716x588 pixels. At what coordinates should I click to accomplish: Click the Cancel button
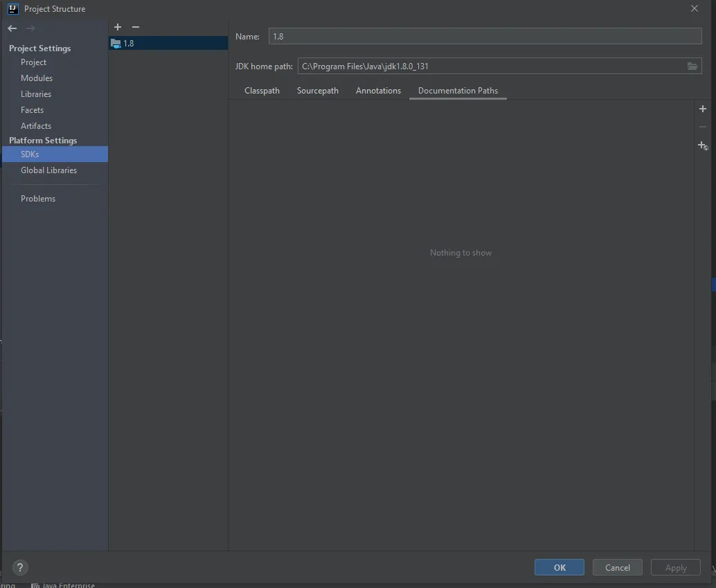pyautogui.click(x=618, y=567)
